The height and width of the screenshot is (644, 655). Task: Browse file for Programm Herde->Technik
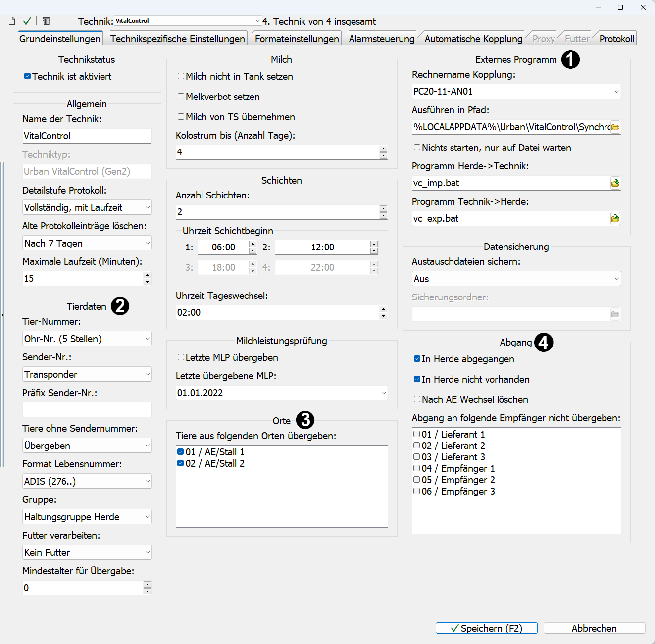coord(615,183)
